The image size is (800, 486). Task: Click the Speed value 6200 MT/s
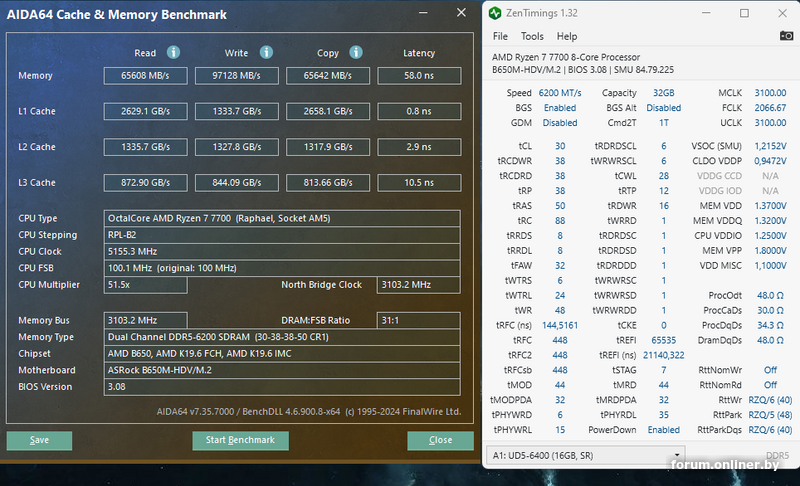coord(560,93)
